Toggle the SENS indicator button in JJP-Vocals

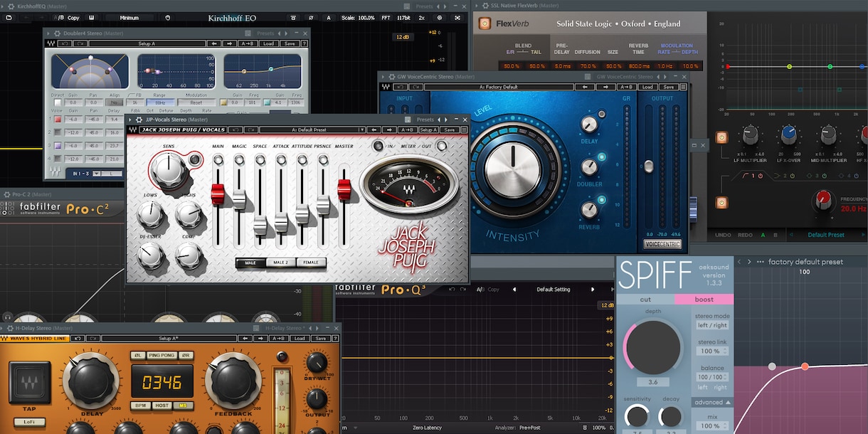(195, 161)
